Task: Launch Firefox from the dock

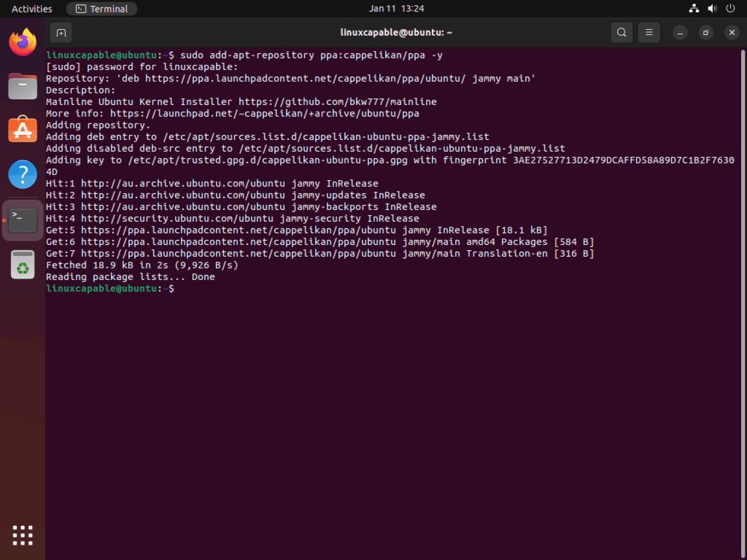Action: [x=23, y=42]
